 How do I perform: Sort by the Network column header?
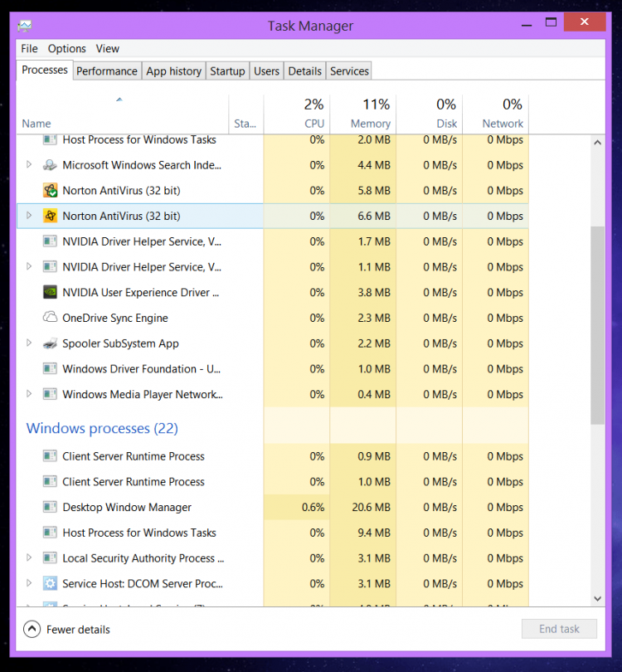click(496, 114)
